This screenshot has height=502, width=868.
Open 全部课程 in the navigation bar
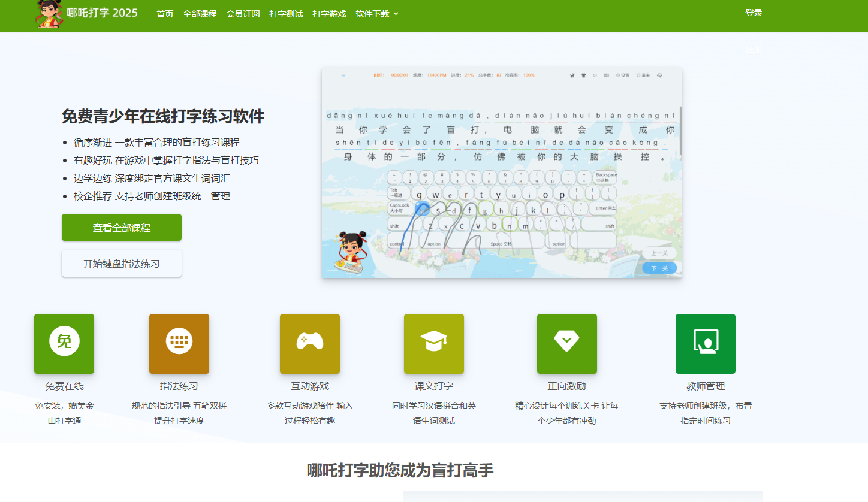coord(200,14)
